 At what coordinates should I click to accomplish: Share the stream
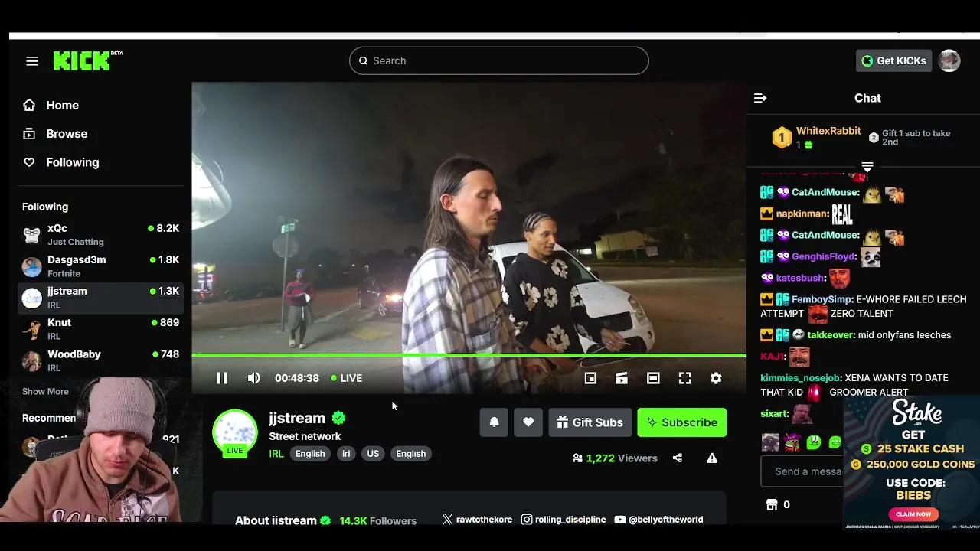[678, 458]
